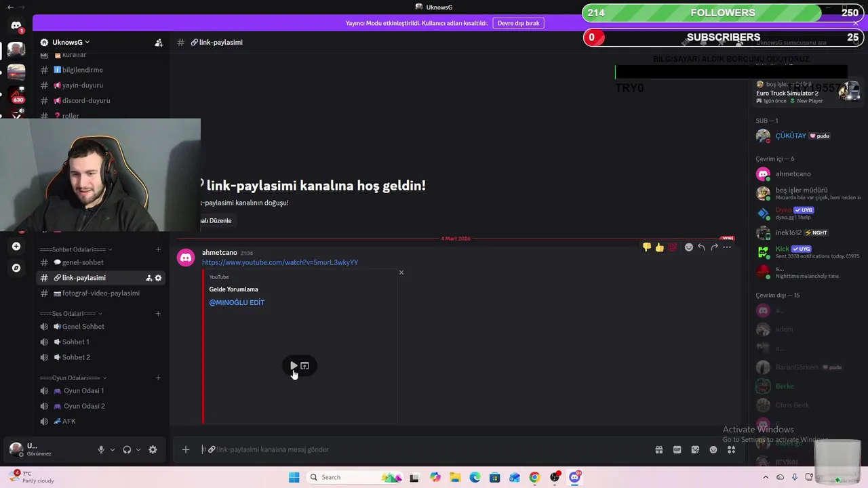Reply to ahmetcano's message
The height and width of the screenshot is (488, 868).
pos(701,247)
